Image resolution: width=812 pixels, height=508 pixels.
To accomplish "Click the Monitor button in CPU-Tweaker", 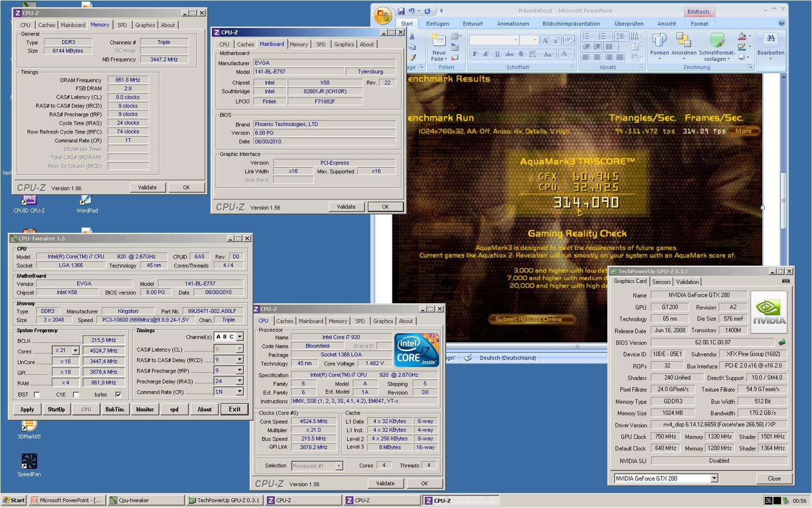I will [145, 409].
